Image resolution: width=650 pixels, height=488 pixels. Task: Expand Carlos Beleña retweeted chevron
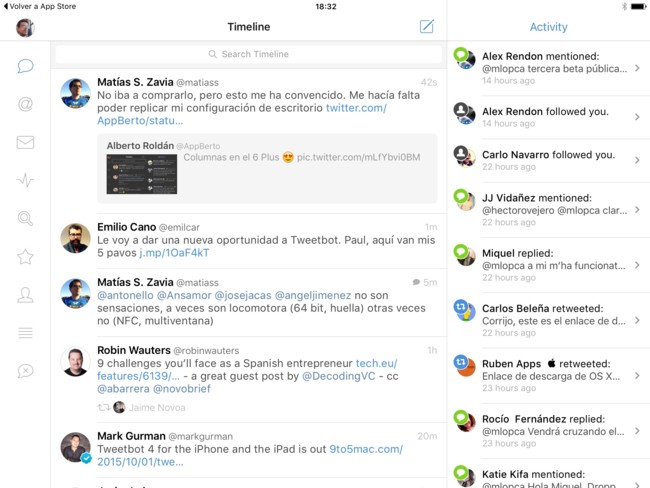(x=637, y=320)
